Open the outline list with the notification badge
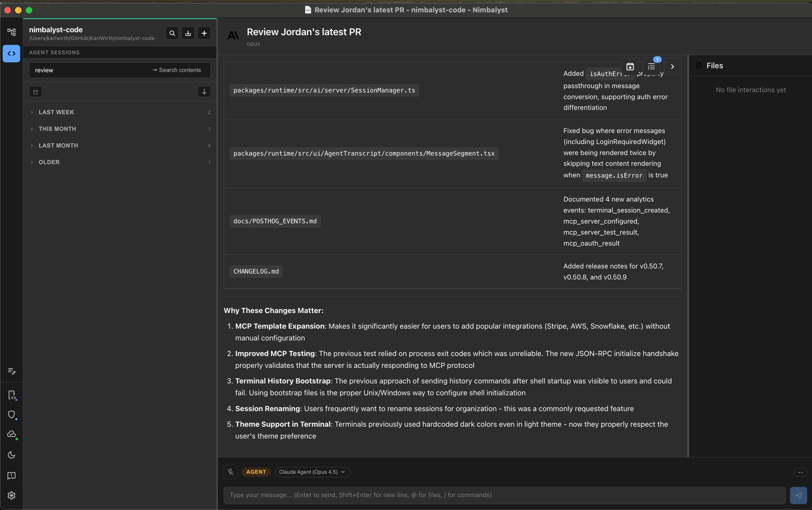Screen dimensions: 812x510 click(x=651, y=66)
